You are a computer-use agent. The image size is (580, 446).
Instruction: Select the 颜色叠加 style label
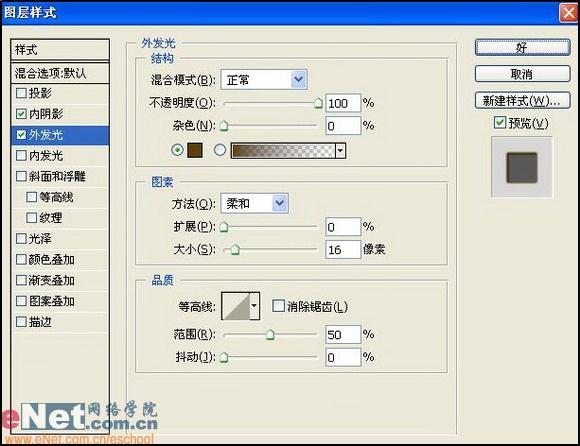[52, 260]
